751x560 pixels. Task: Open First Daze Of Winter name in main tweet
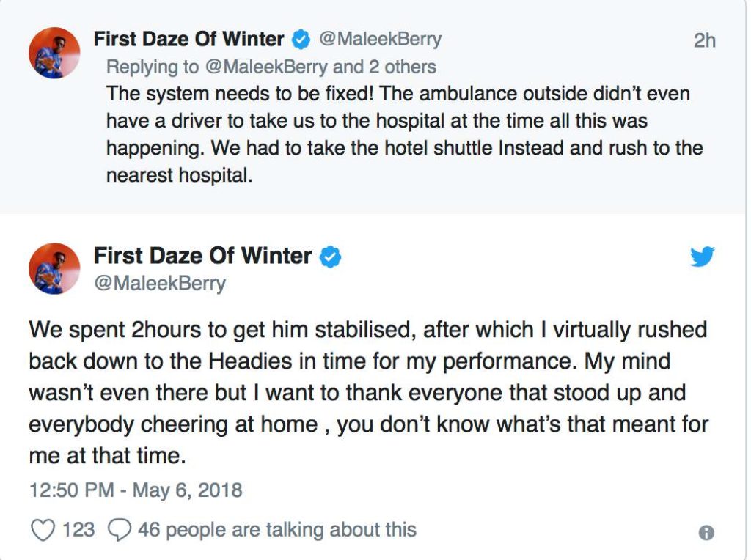pos(202,256)
